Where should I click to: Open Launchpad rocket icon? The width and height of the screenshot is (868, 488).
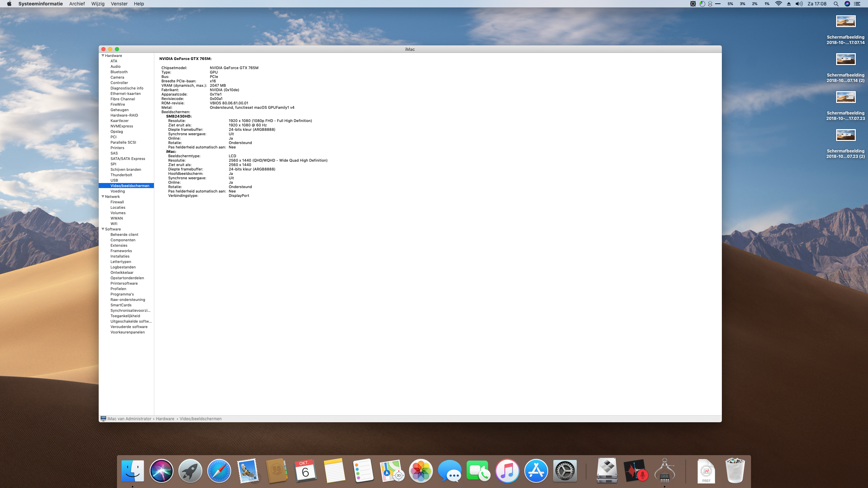(190, 471)
